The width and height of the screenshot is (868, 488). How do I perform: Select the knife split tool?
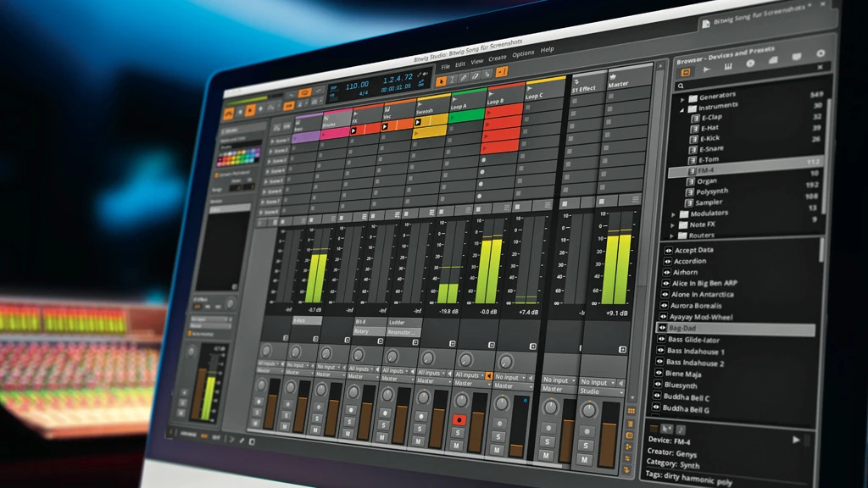tap(487, 75)
